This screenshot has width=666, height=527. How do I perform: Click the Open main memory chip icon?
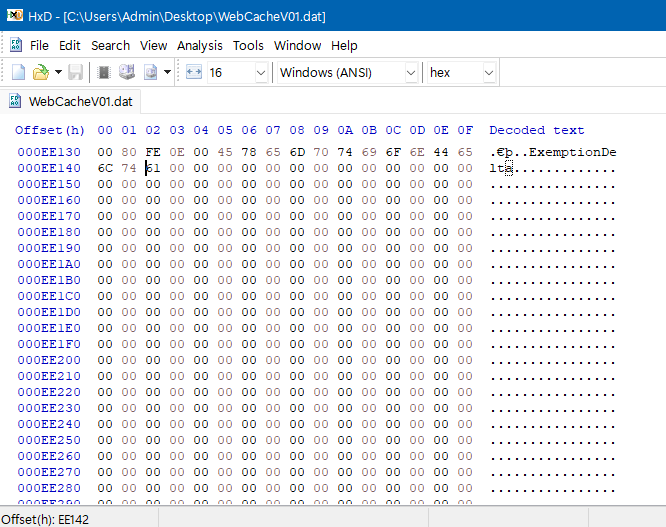(104, 72)
